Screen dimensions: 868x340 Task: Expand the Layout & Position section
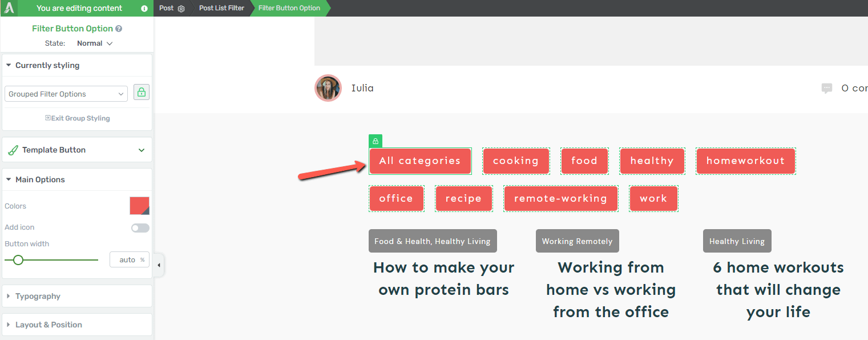tap(77, 325)
